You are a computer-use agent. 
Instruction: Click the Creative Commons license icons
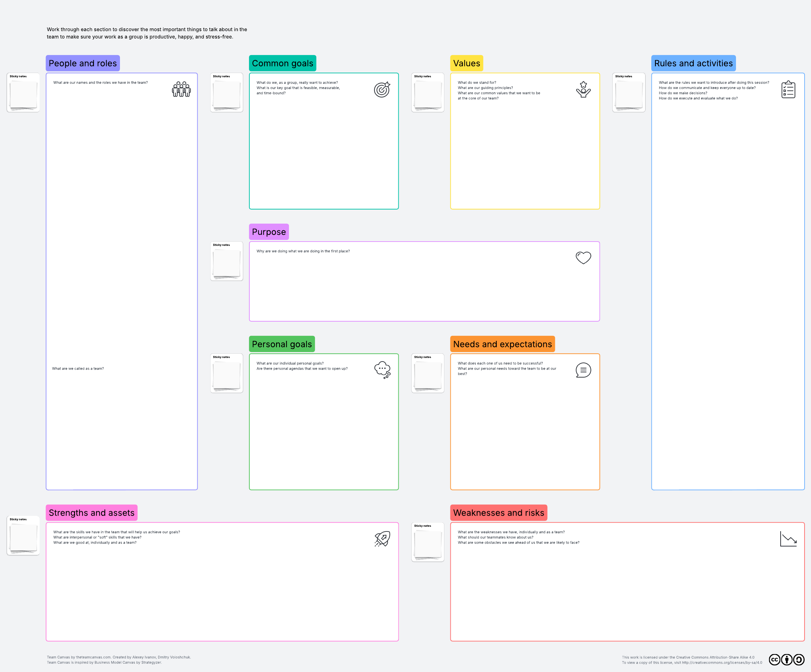click(786, 659)
